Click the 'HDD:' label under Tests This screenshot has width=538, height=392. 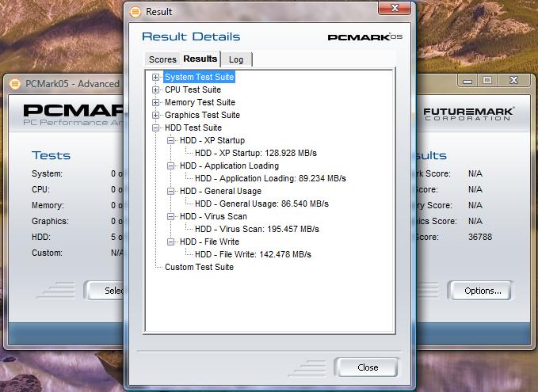pyautogui.click(x=41, y=237)
